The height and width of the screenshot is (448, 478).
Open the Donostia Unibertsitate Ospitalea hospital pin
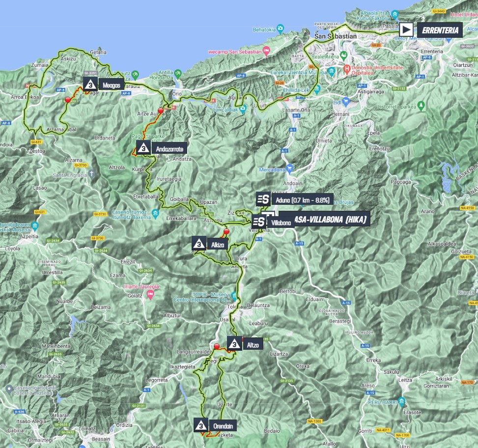coord(347,68)
